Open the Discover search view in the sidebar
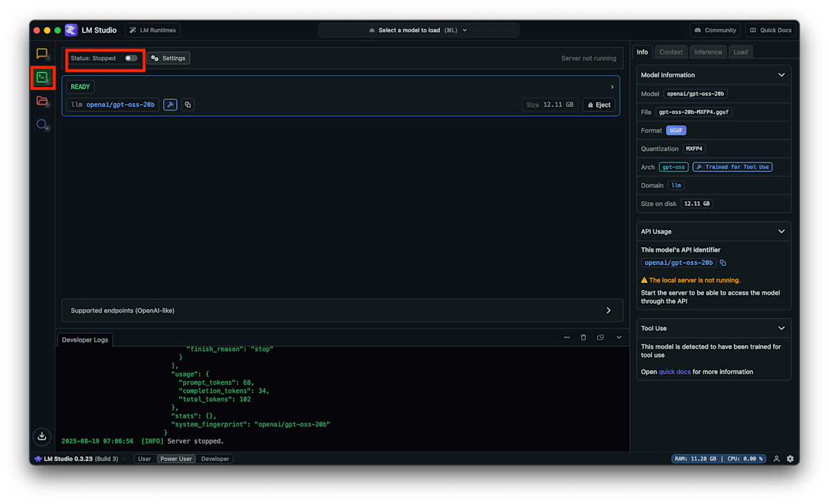Screen dimensions: 829x504 42,125
